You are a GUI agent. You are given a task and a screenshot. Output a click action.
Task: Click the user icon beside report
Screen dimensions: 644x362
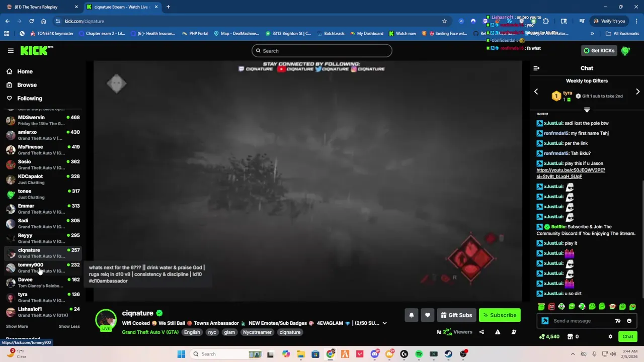click(514, 332)
